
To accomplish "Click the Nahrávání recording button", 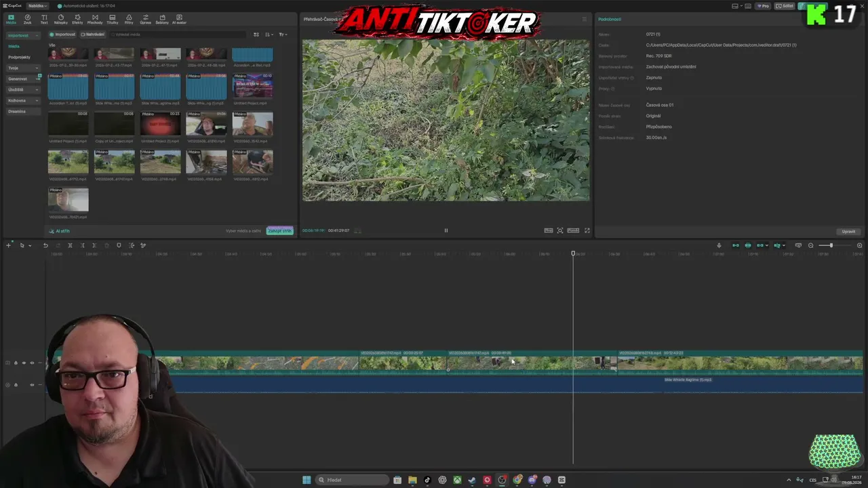I will pos(93,35).
